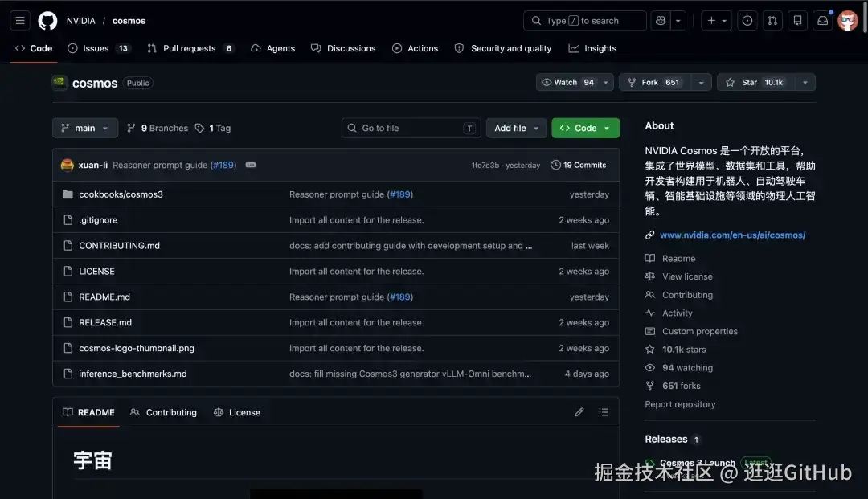Click xuan-li's commit author avatar
The width and height of the screenshot is (868, 499).
coord(67,165)
